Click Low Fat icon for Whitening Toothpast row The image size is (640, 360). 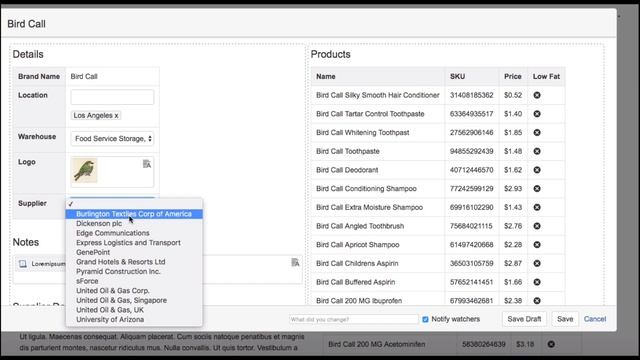(537, 133)
